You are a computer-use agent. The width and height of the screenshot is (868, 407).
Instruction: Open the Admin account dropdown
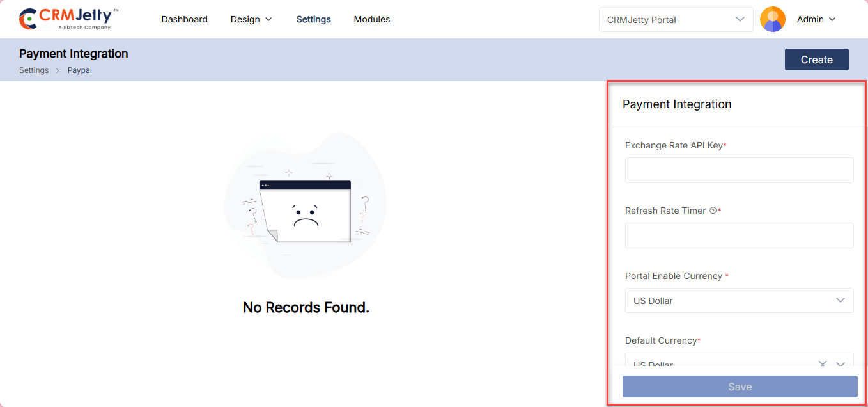(816, 19)
